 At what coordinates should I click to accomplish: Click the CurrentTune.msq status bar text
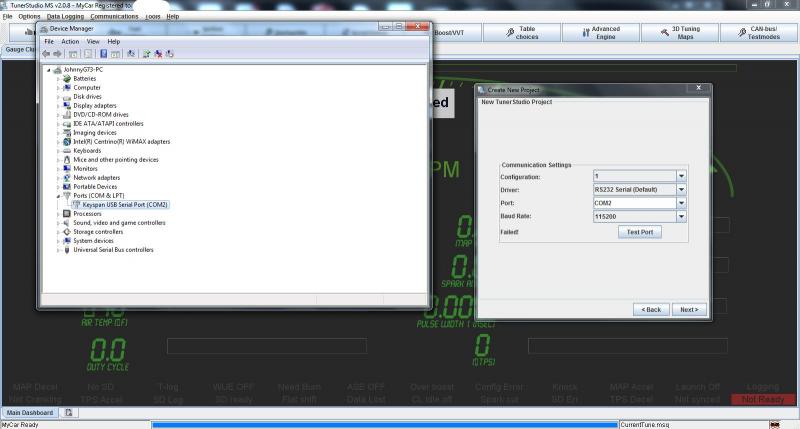tap(644, 425)
